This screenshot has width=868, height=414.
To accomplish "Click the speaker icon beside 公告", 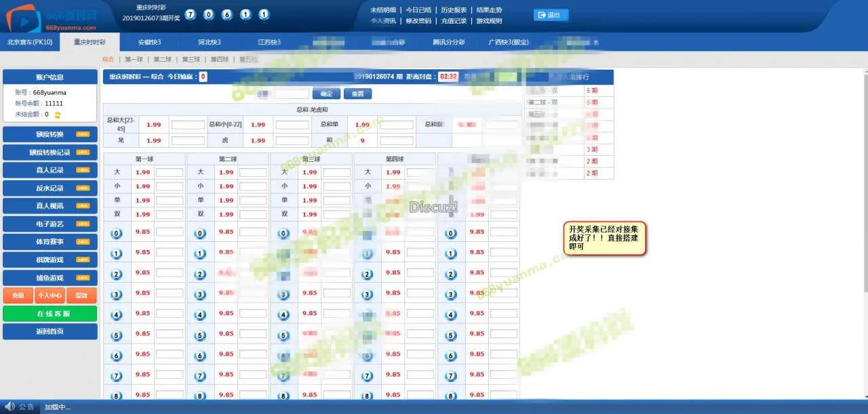I will click(x=9, y=407).
